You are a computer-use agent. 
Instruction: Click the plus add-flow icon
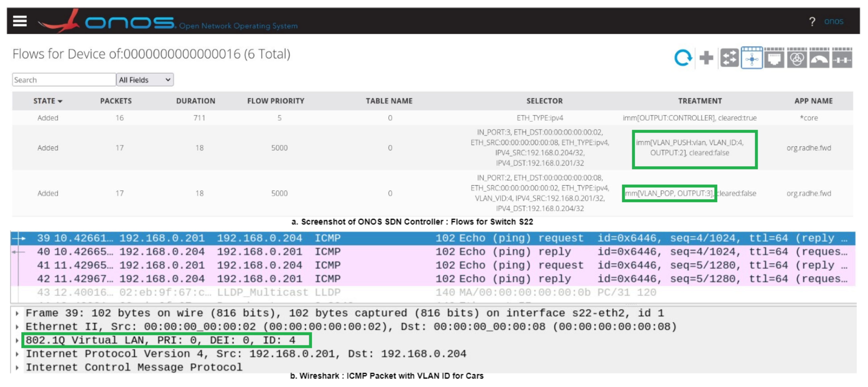[706, 58]
